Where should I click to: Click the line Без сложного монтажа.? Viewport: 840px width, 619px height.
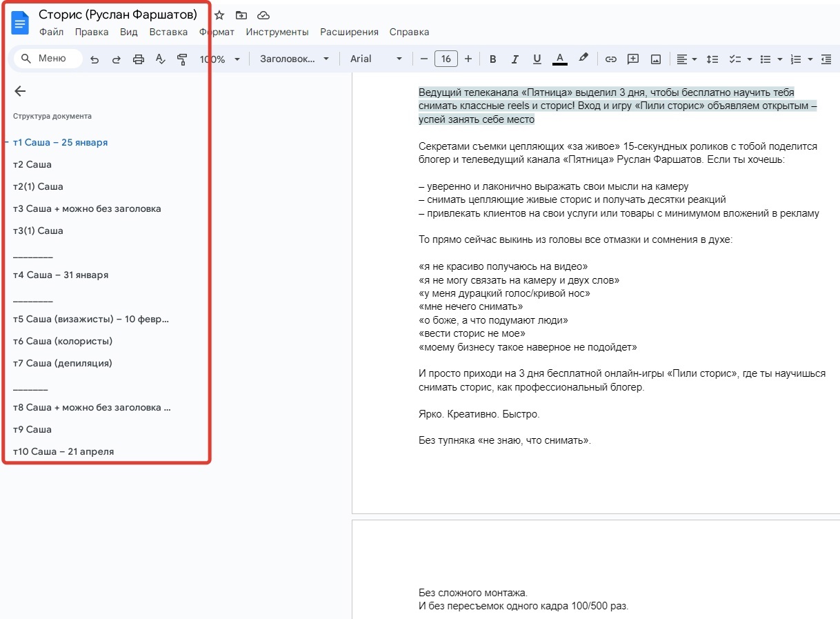[473, 593]
